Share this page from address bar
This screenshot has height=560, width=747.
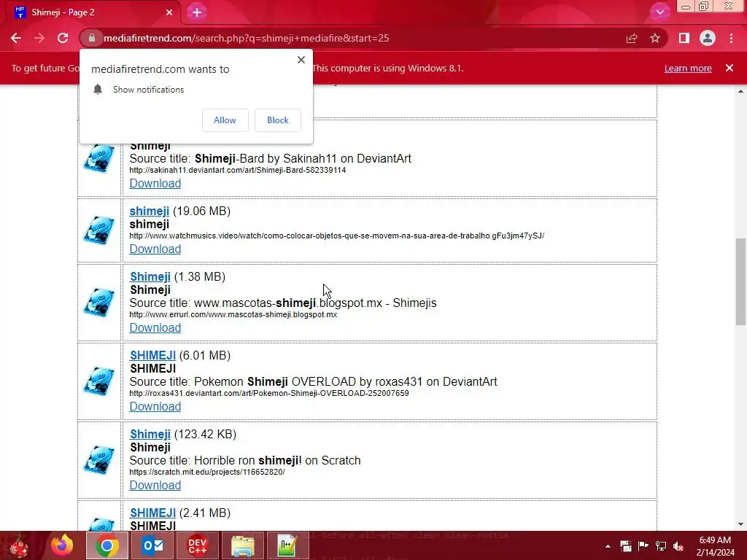632,38
